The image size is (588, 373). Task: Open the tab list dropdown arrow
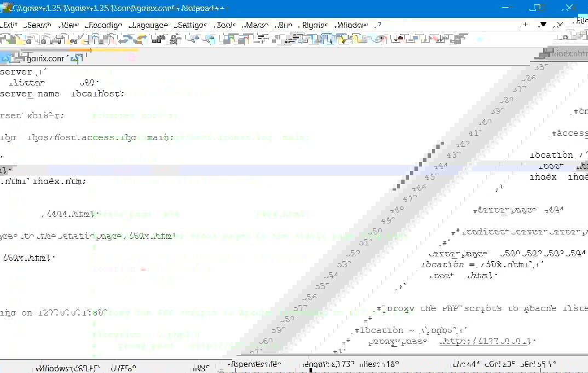pyautogui.click(x=543, y=25)
